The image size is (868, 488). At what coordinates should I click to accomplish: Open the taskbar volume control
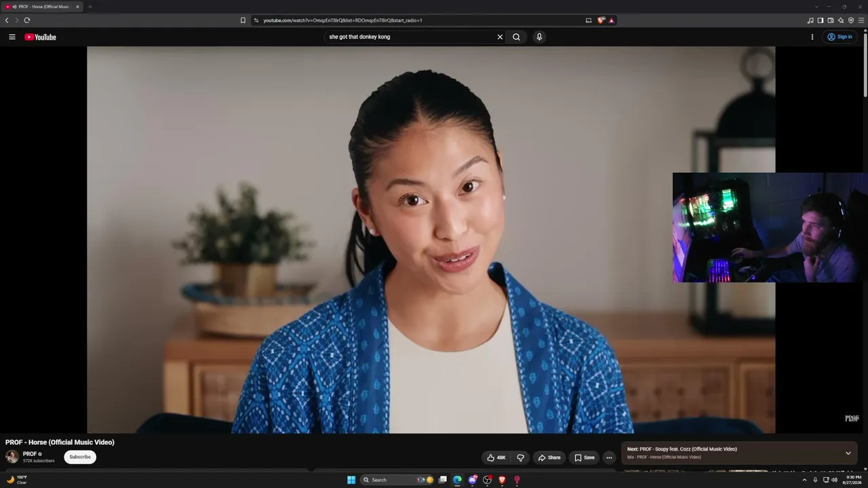click(x=834, y=480)
